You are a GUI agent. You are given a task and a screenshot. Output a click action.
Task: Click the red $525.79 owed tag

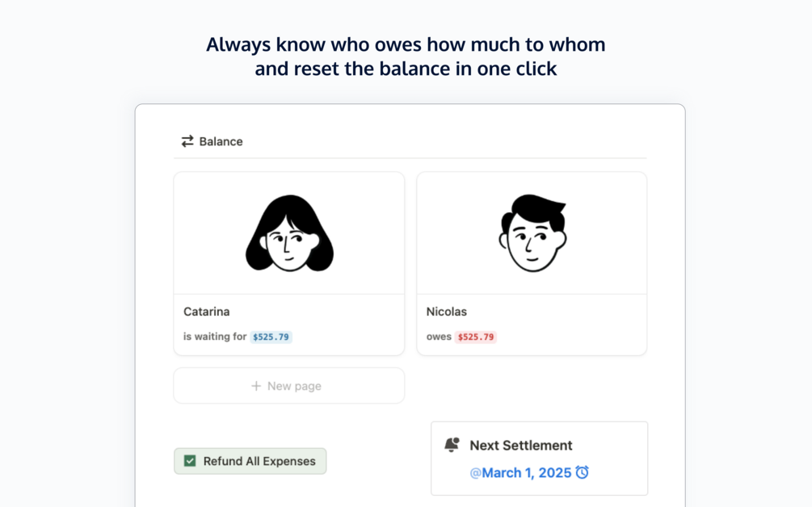pyautogui.click(x=476, y=337)
